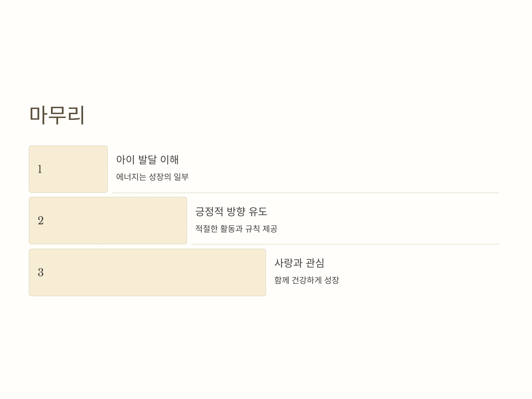532x399 pixels.
Task: Click the 적절한 활동과 규칙 제공 subtitle
Action: coord(236,229)
